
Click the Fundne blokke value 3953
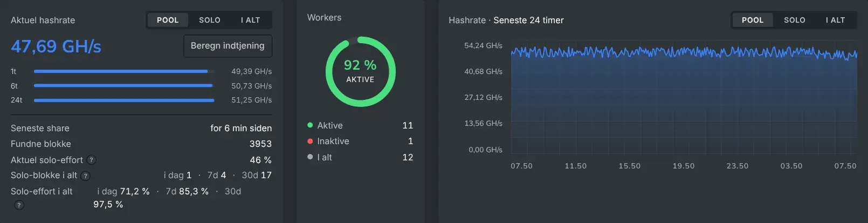[260, 144]
